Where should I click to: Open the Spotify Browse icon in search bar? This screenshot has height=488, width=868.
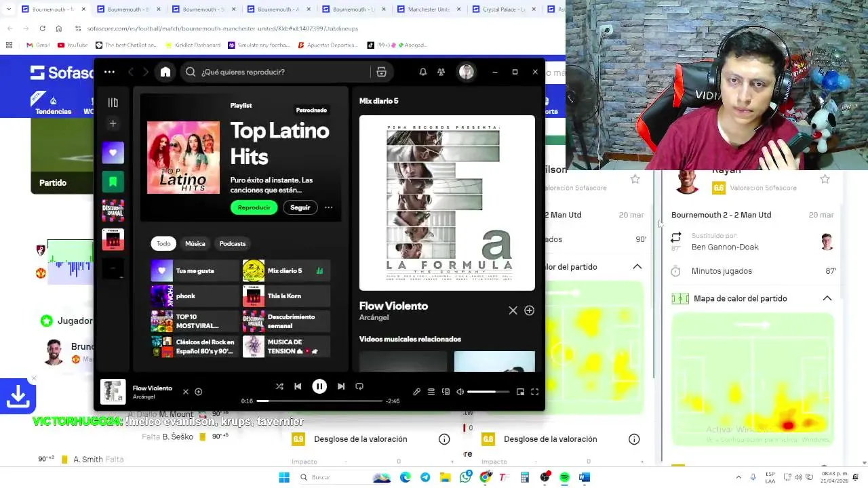381,72
